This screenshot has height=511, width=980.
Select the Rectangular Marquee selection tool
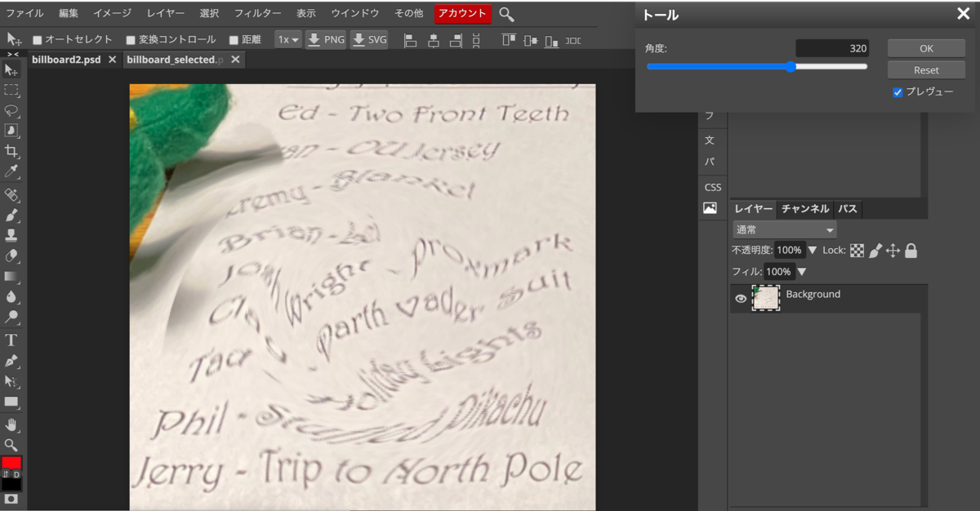(x=11, y=91)
